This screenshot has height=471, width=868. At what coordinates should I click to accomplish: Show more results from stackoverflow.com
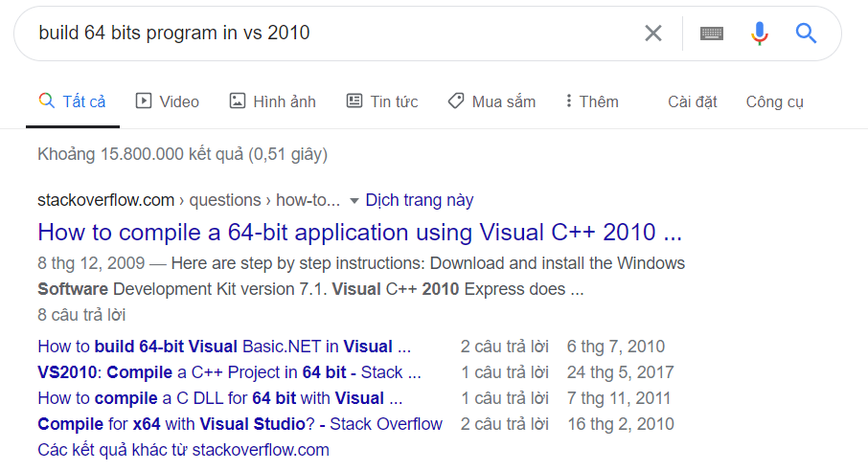pyautogui.click(x=183, y=450)
